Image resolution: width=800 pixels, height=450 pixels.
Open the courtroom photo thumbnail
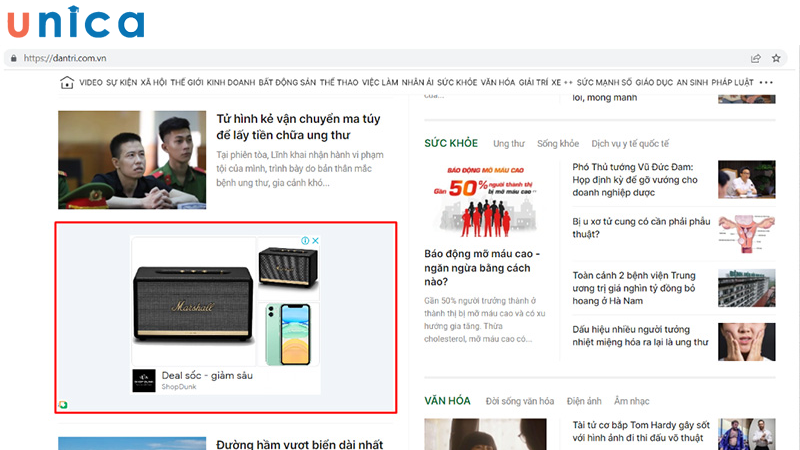(x=132, y=160)
